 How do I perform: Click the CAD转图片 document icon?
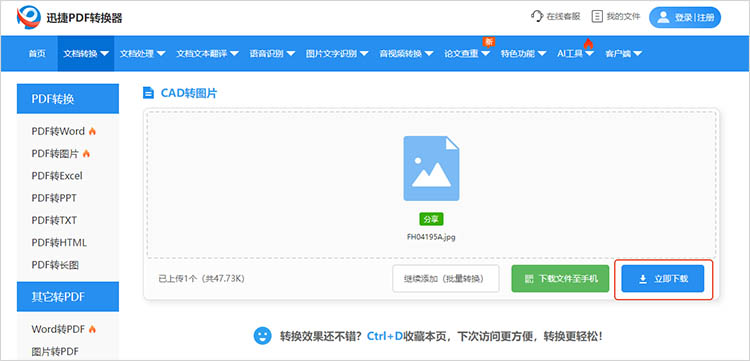[149, 93]
